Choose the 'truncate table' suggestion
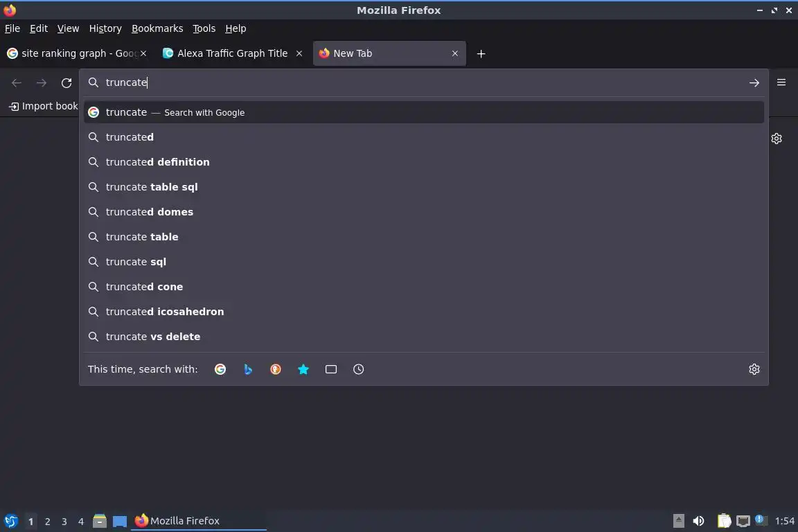The image size is (798, 532). coord(423,237)
